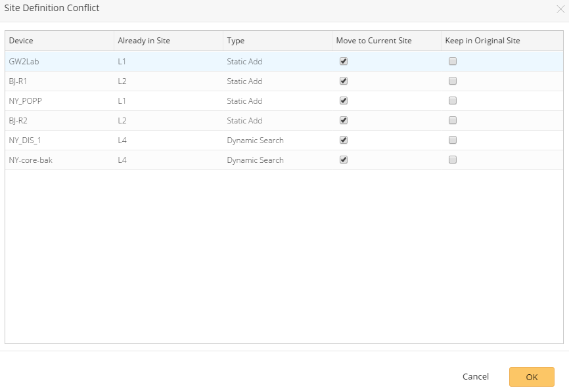
Task: Uncheck Move to Current Site for NY-core-bak
Action: tap(344, 160)
